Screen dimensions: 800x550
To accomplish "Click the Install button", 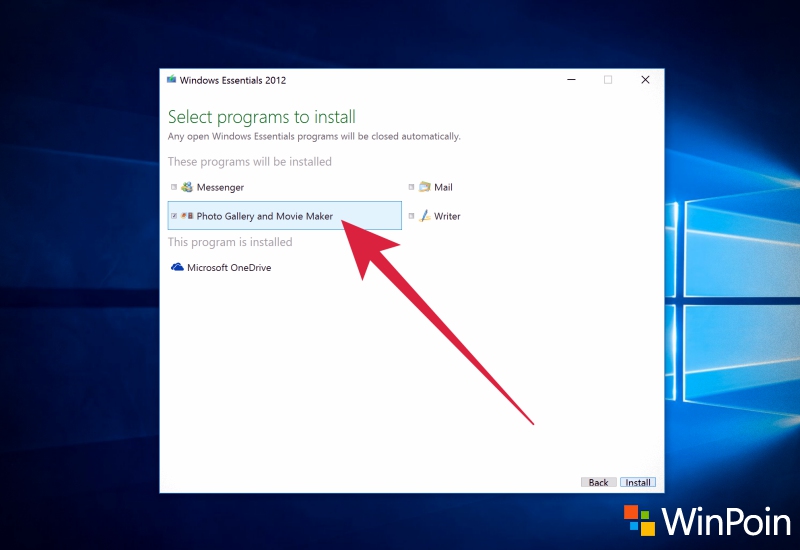I will tap(638, 482).
